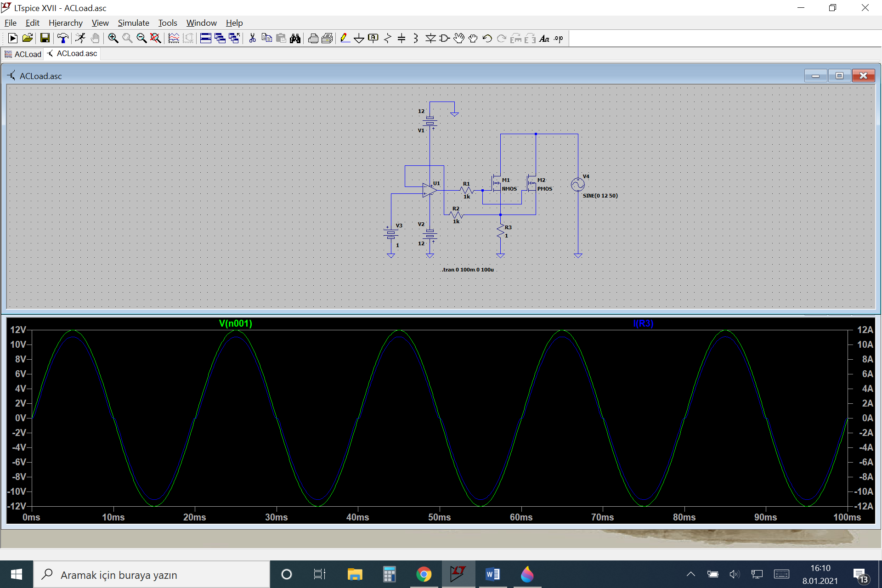The image size is (882, 588).
Task: Select the SPICE directive .op tool
Action: tap(558, 39)
